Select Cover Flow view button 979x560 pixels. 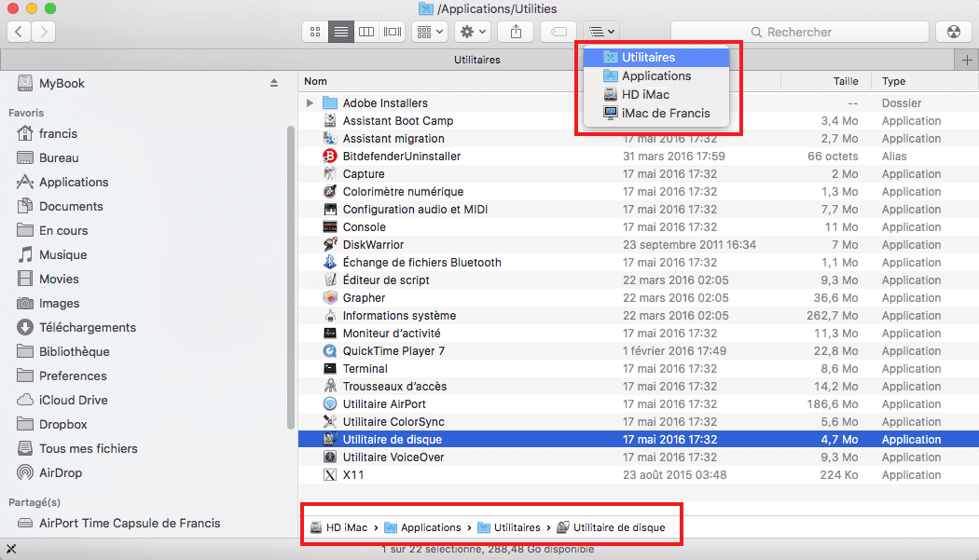click(x=392, y=32)
